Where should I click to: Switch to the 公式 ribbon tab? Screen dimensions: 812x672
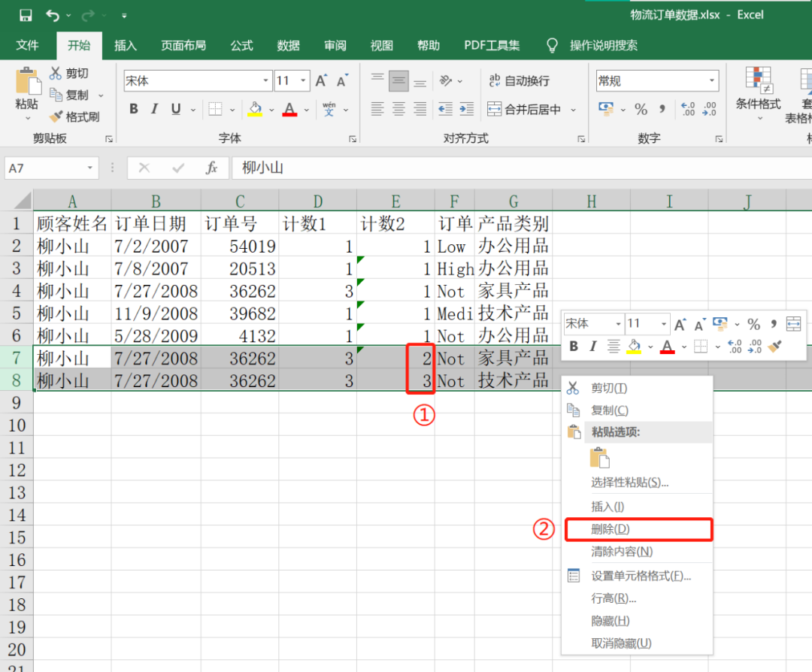tap(241, 46)
